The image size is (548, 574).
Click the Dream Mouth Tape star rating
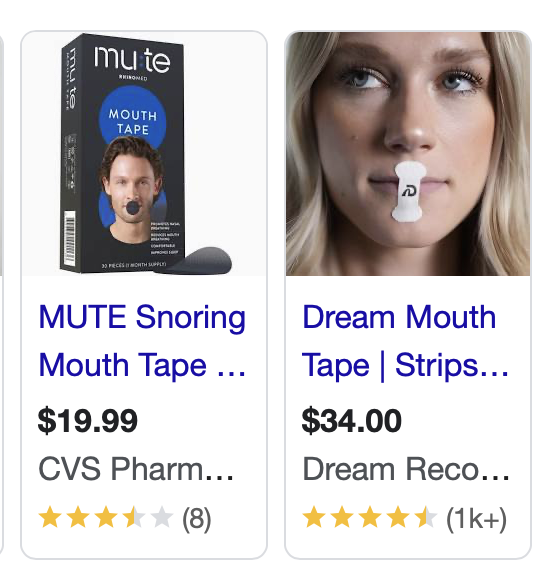tap(370, 517)
